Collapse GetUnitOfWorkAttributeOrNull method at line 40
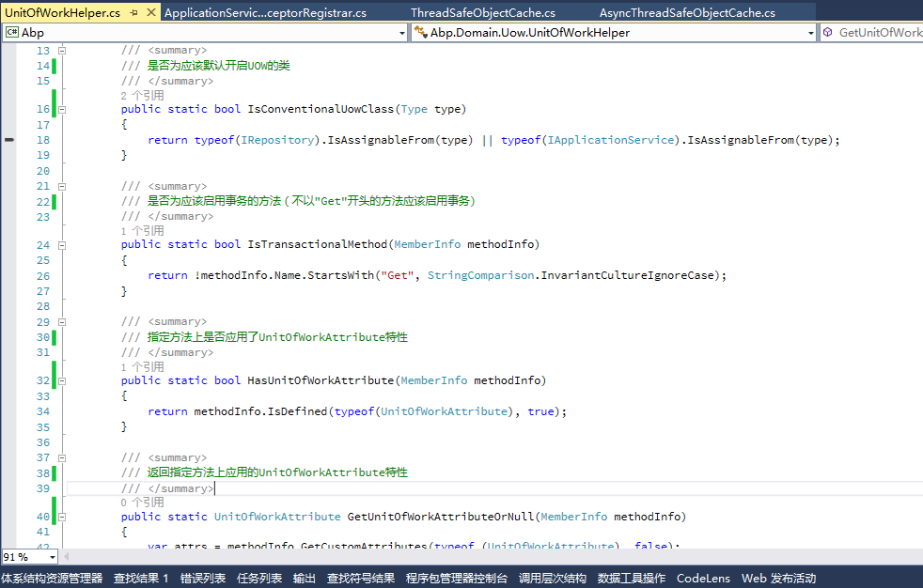Image resolution: width=923 pixels, height=588 pixels. point(62,517)
